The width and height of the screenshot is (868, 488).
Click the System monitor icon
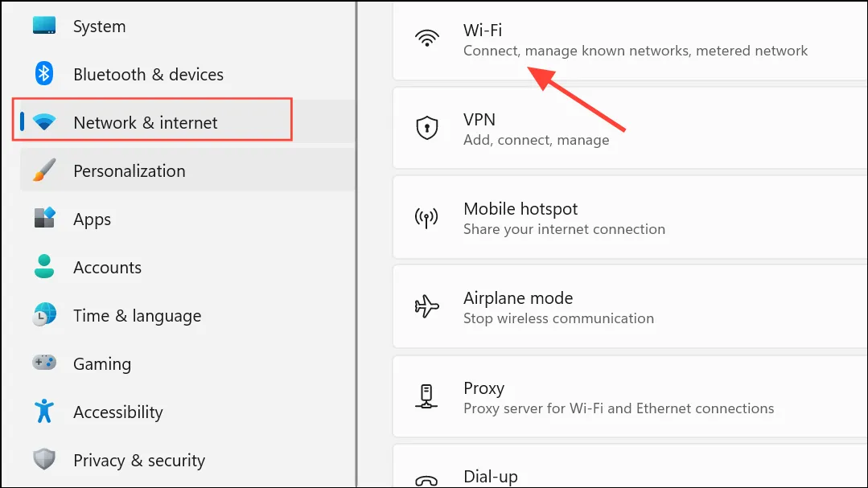[44, 26]
